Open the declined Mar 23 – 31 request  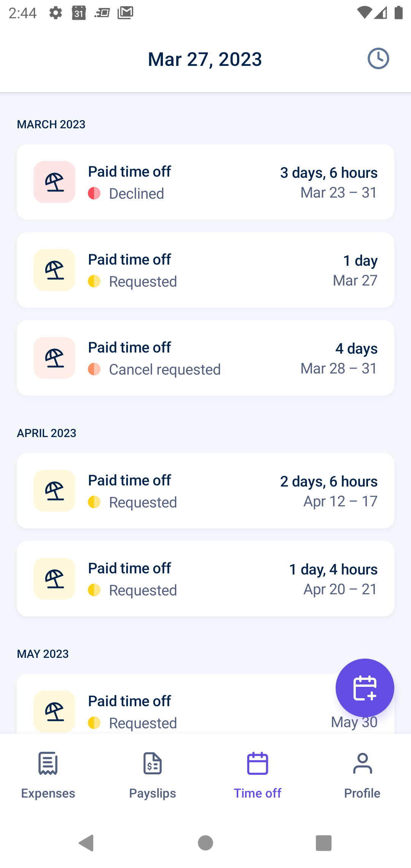pyautogui.click(x=205, y=182)
